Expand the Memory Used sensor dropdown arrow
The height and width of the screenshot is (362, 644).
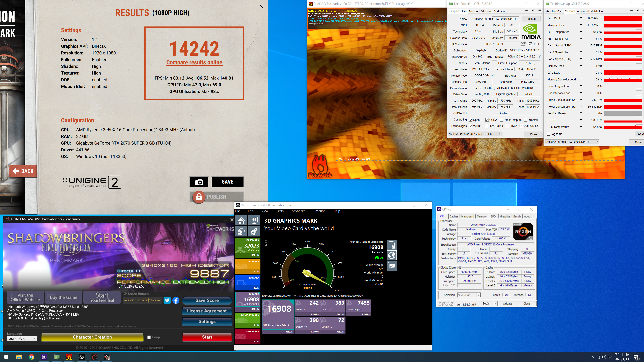[581, 66]
